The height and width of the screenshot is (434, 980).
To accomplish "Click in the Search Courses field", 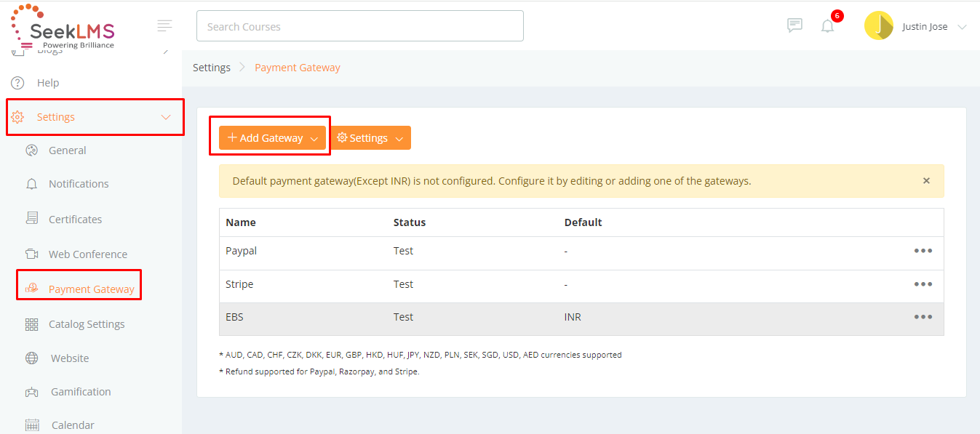I will [360, 26].
